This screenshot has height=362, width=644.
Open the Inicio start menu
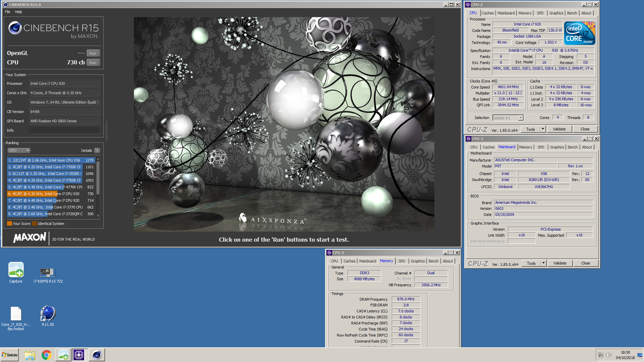point(10,355)
